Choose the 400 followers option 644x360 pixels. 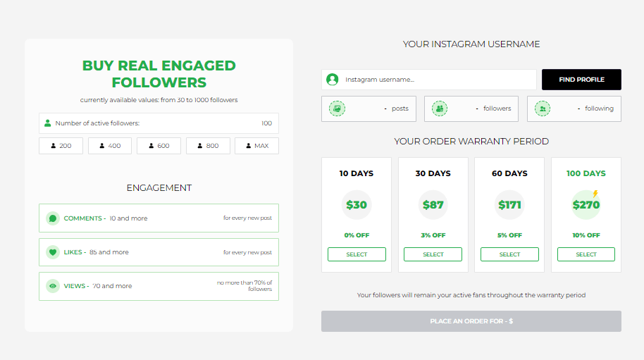tap(110, 146)
